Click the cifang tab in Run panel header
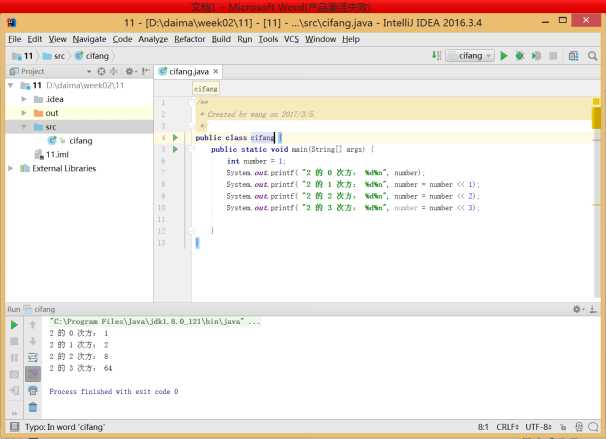 point(40,309)
